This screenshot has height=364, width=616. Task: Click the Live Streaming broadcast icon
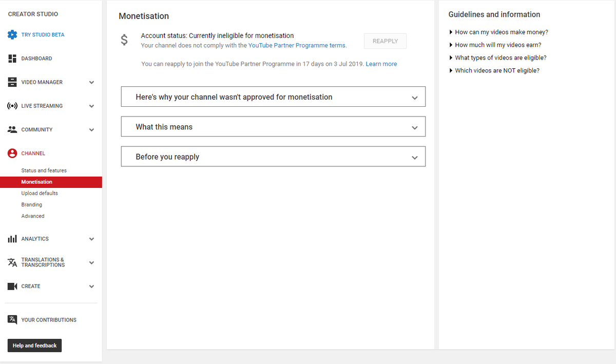click(x=12, y=106)
